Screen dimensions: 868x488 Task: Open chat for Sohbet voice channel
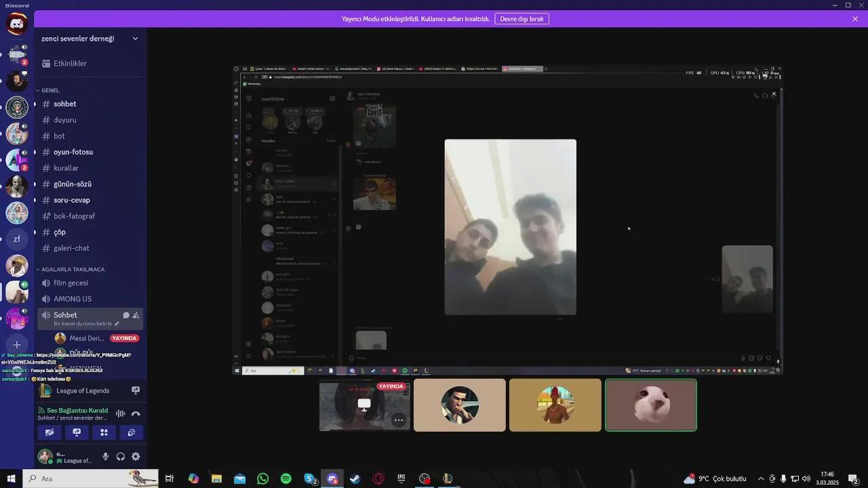pos(125,315)
